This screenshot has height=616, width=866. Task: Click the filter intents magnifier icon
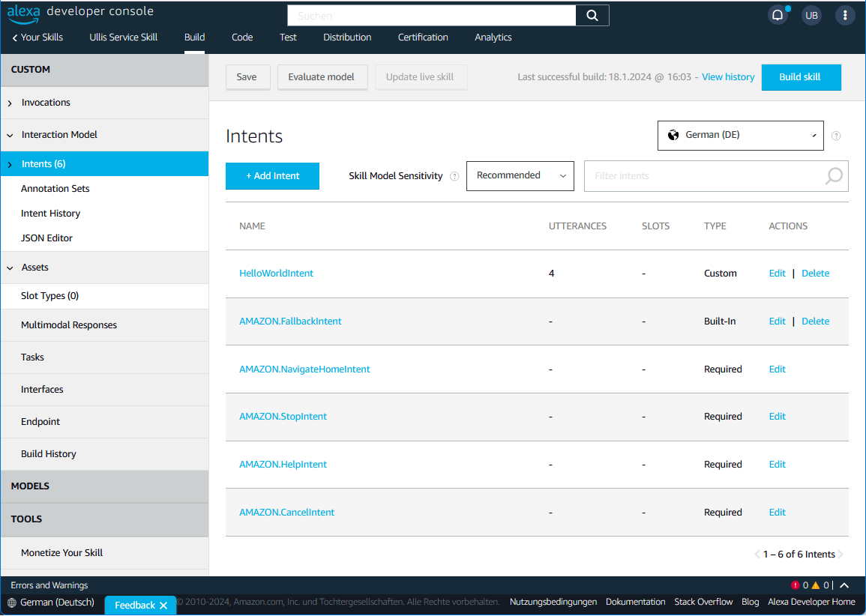(x=834, y=175)
